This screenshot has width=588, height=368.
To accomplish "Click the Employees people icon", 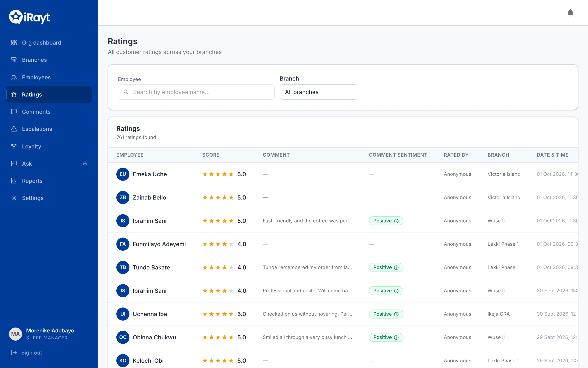I will (x=14, y=77).
